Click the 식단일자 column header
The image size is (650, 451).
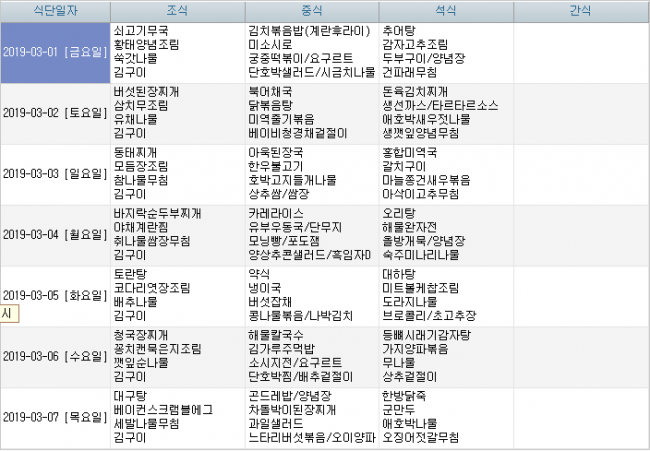click(55, 11)
